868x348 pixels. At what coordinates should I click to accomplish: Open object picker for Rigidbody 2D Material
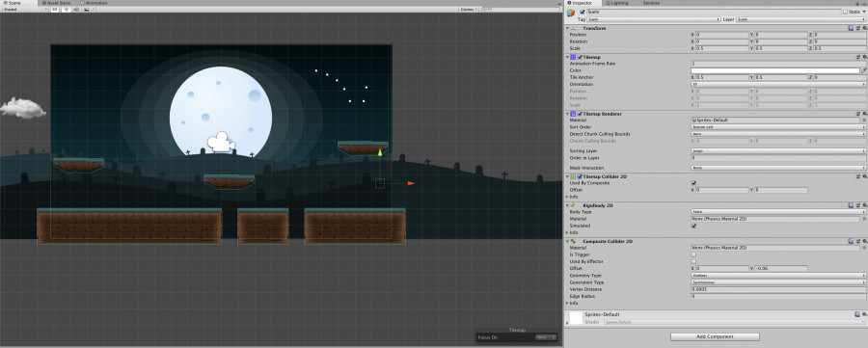(x=864, y=219)
